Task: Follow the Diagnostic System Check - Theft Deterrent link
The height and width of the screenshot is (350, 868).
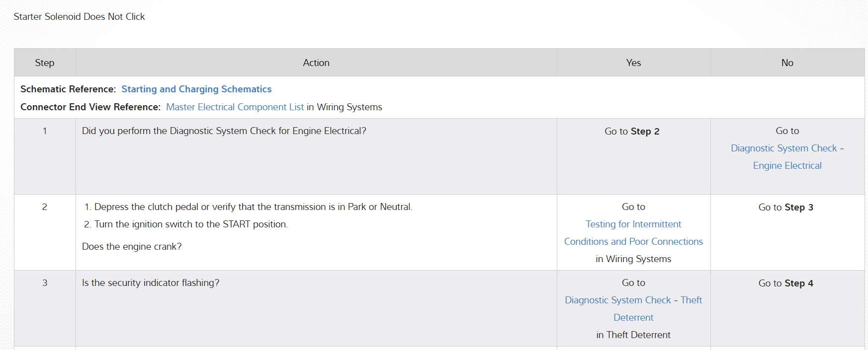Action: 633,308
